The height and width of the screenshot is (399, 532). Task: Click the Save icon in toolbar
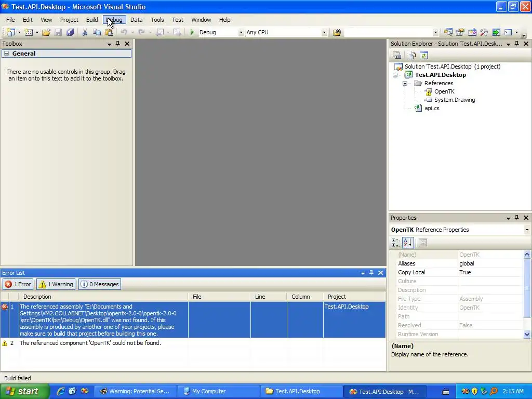coord(58,32)
